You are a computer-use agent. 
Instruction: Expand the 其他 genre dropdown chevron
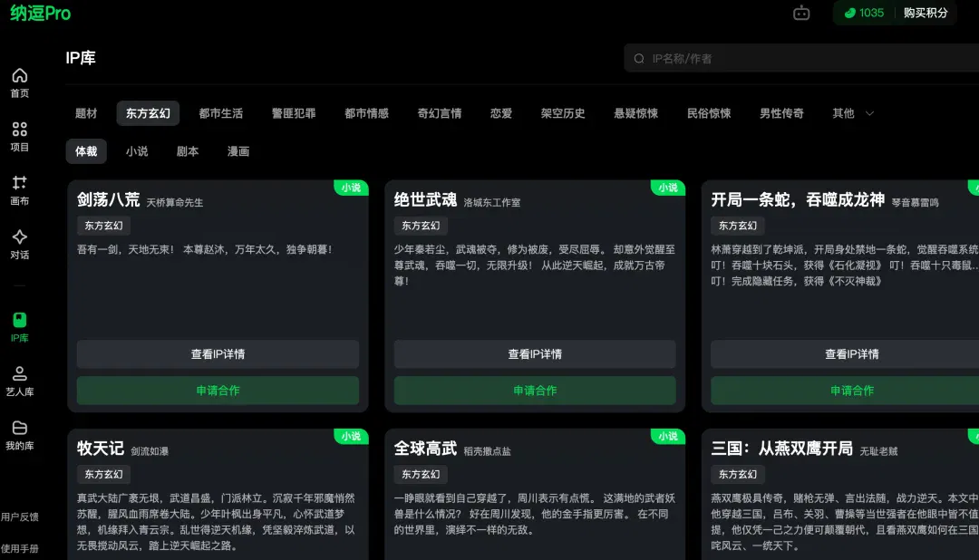[x=869, y=113]
